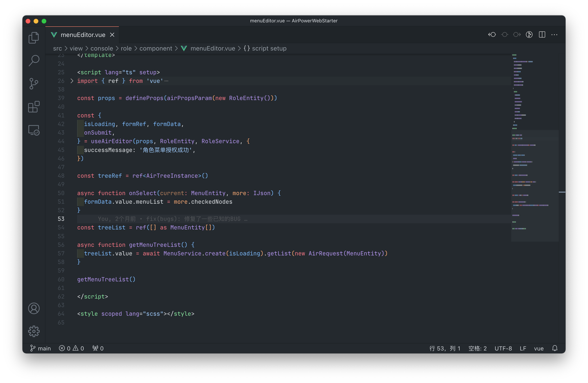Open the More Actions ellipsis menu
The height and width of the screenshot is (383, 588).
[x=554, y=35]
